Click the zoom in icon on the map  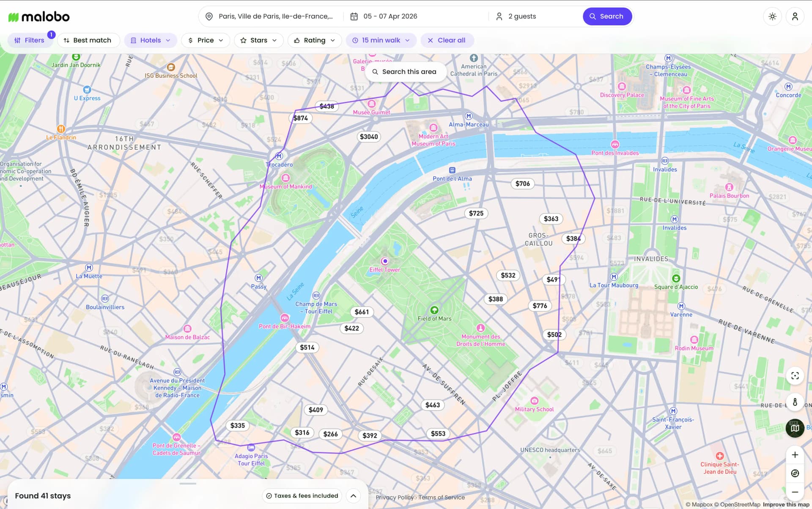[x=796, y=454]
